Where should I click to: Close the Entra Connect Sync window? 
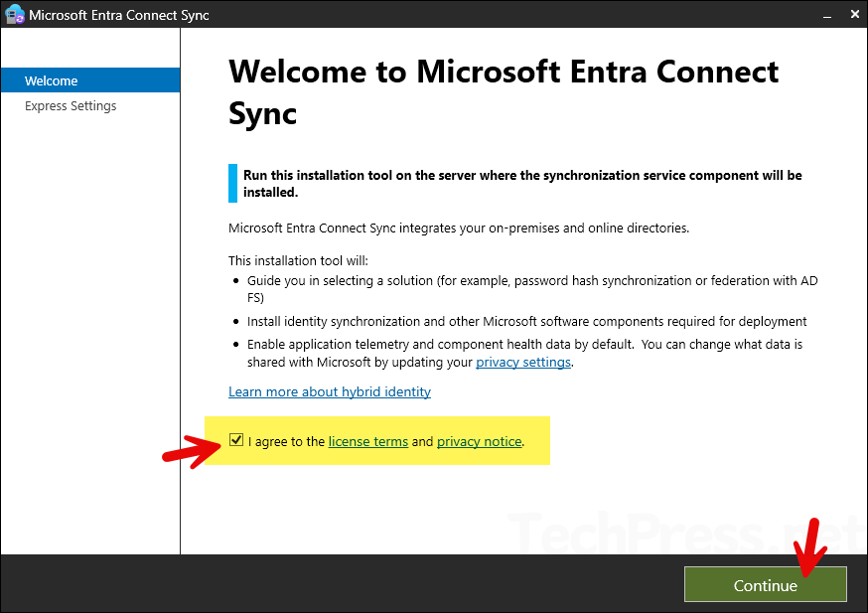pyautogui.click(x=855, y=14)
